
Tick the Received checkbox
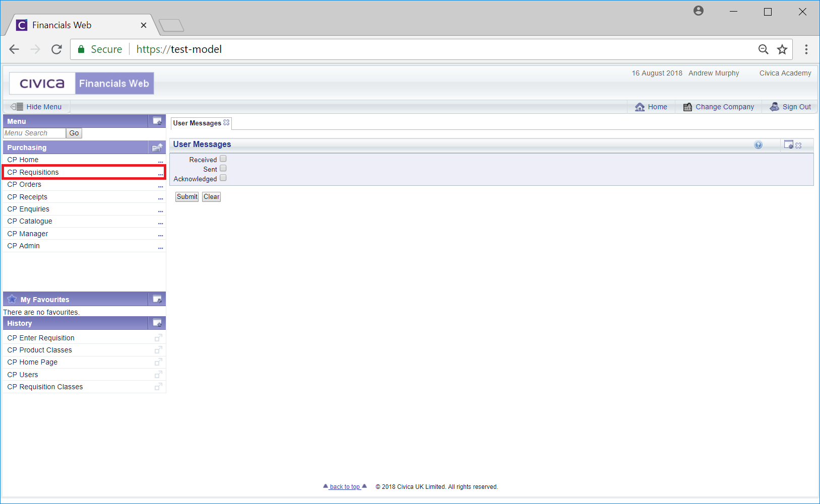click(x=223, y=159)
